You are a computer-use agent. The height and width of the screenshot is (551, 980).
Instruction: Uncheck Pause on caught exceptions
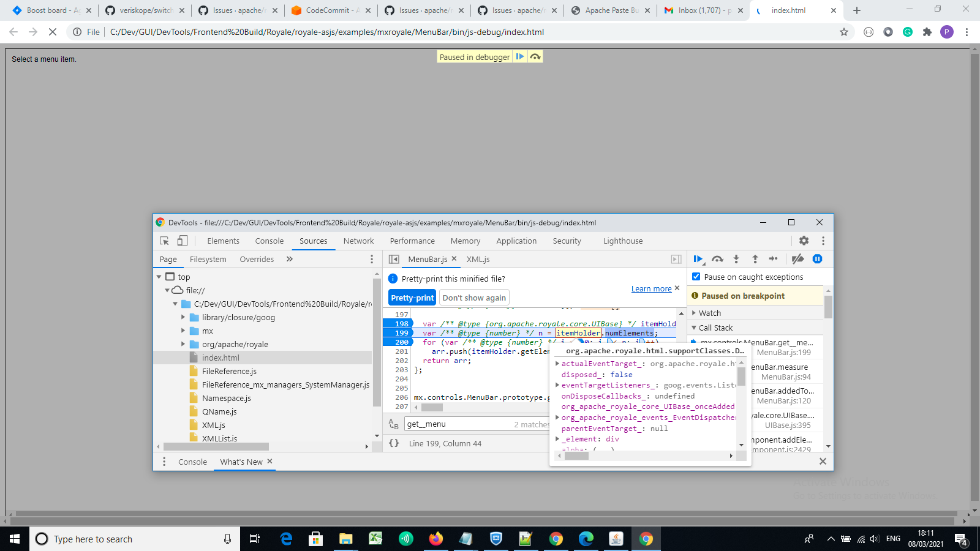(x=696, y=276)
